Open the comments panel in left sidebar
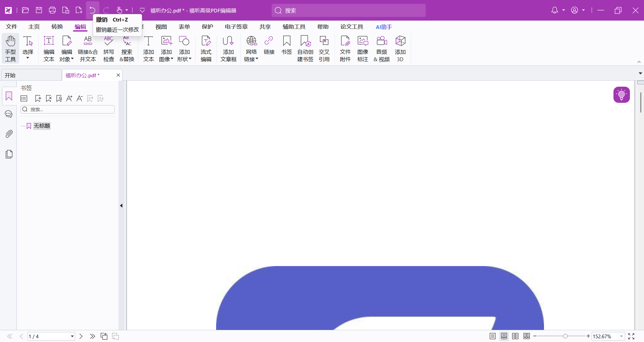The height and width of the screenshot is (342, 644). [x=9, y=114]
